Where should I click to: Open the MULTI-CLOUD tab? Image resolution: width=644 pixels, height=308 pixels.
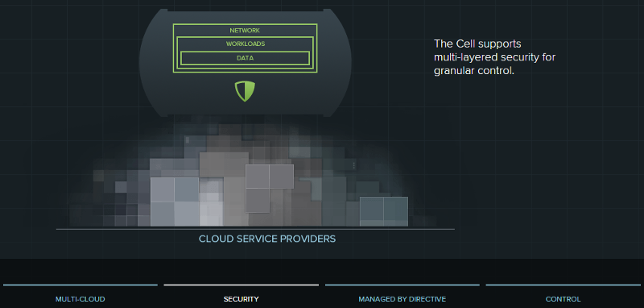tap(80, 299)
